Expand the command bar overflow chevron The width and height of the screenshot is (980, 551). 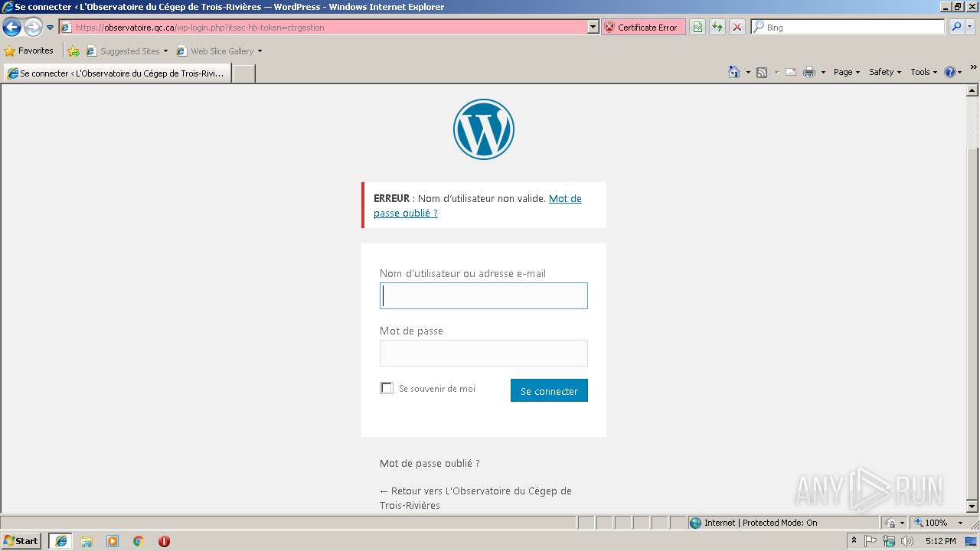coord(974,67)
